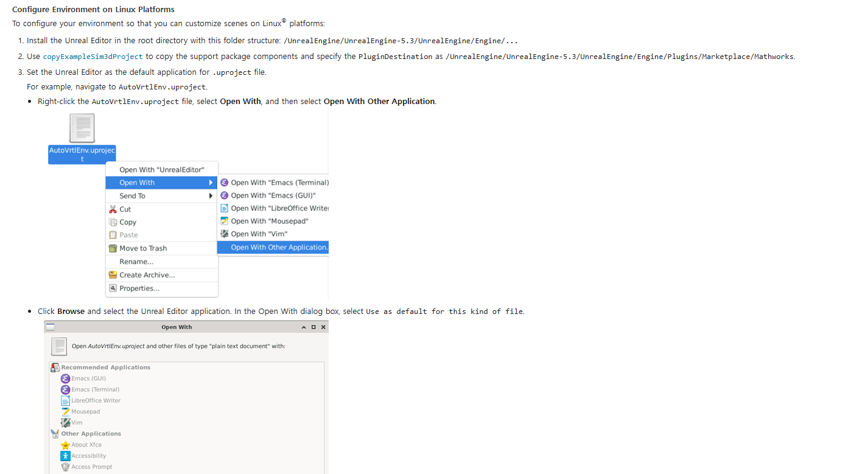Click the Create Archive box icon
The height and width of the screenshot is (474, 868).
(113, 275)
